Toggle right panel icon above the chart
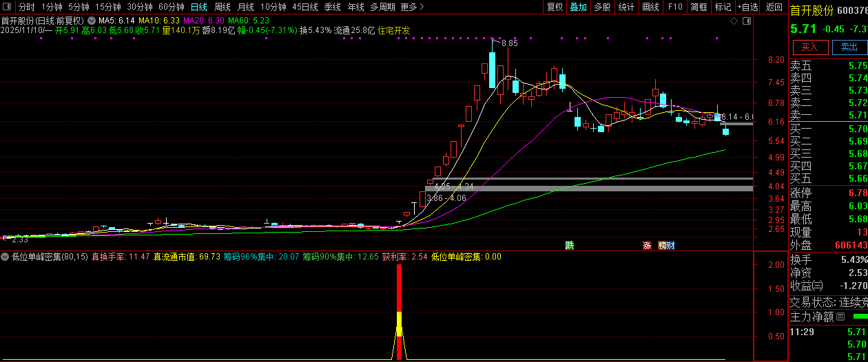The width and height of the screenshot is (868, 362). click(x=747, y=21)
